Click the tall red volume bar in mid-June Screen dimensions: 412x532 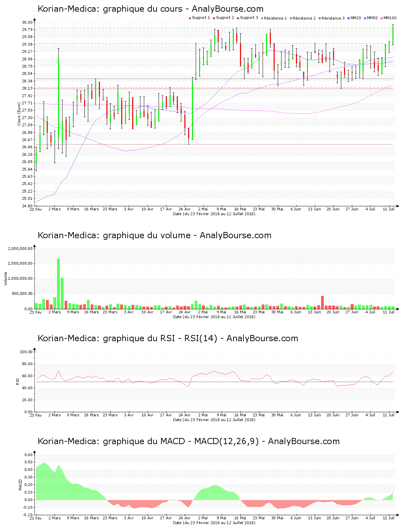tap(322, 302)
